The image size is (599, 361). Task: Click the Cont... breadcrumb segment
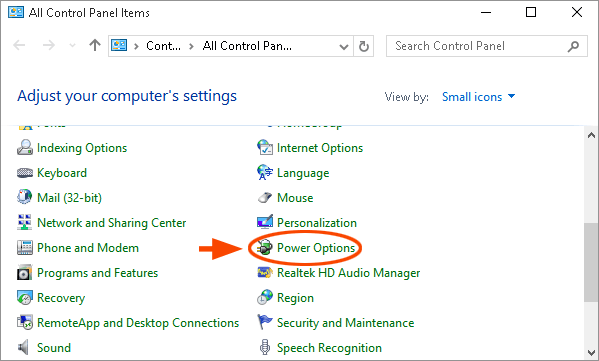[164, 46]
